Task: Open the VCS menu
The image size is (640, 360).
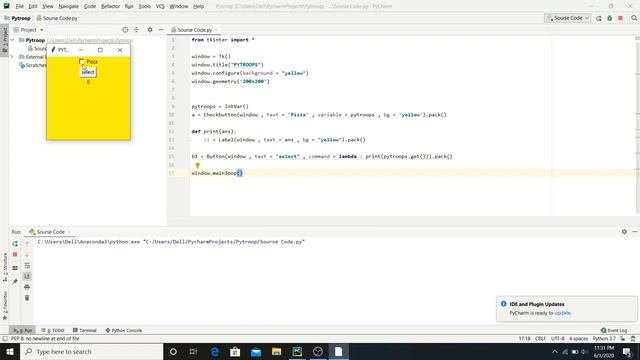Action: 160,7
